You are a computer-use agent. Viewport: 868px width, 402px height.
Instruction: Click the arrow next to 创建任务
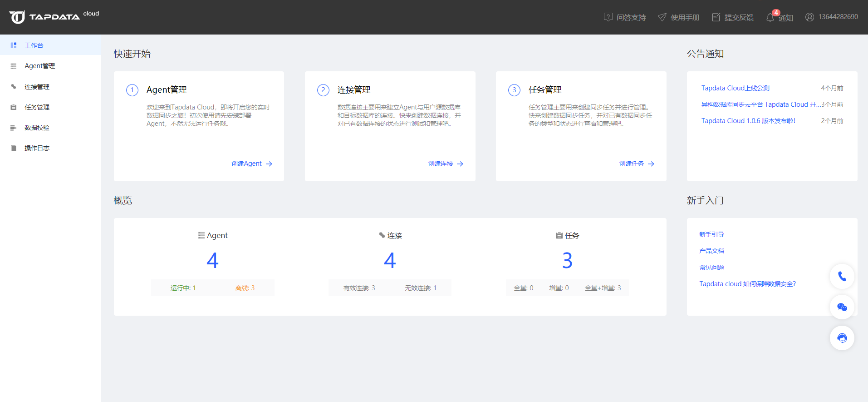pos(651,164)
